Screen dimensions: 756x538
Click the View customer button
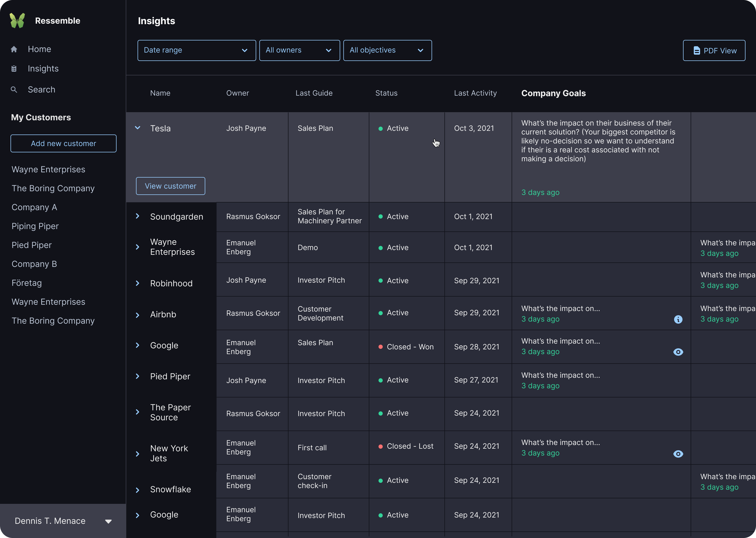pos(170,186)
